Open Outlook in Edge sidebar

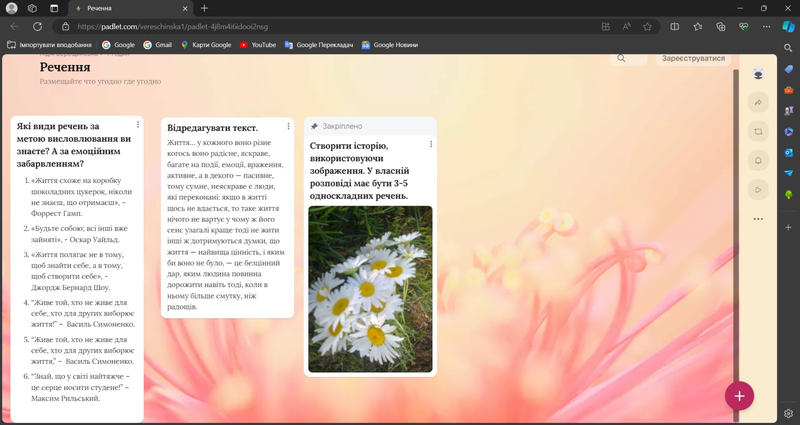pos(788,153)
